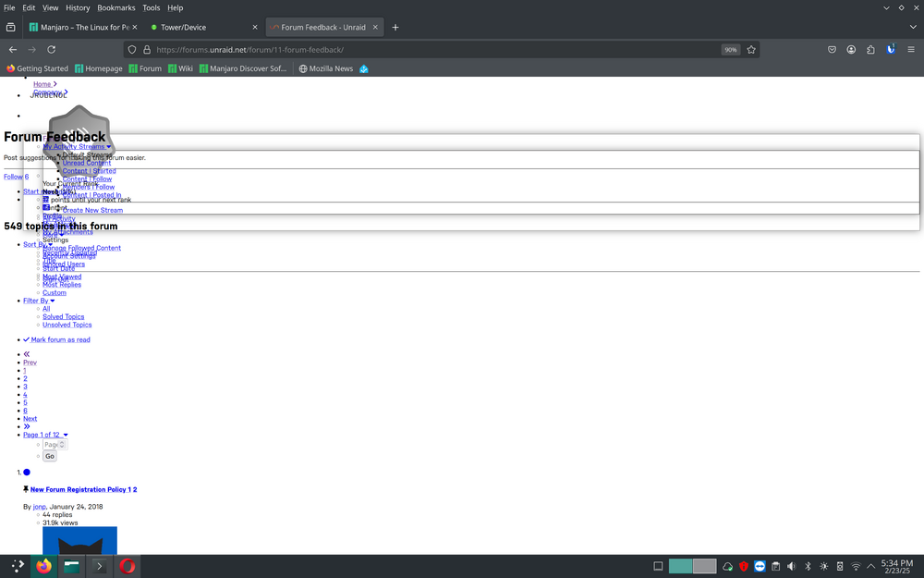
Task: Expand the list all tabs chevron
Action: point(913,27)
